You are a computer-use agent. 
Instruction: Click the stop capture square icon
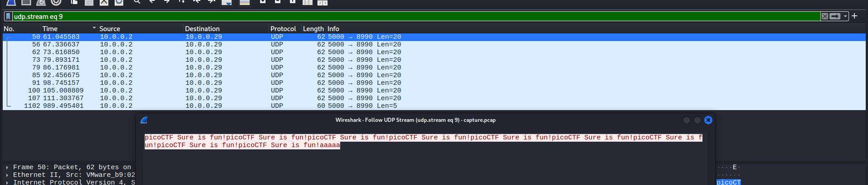click(26, 2)
